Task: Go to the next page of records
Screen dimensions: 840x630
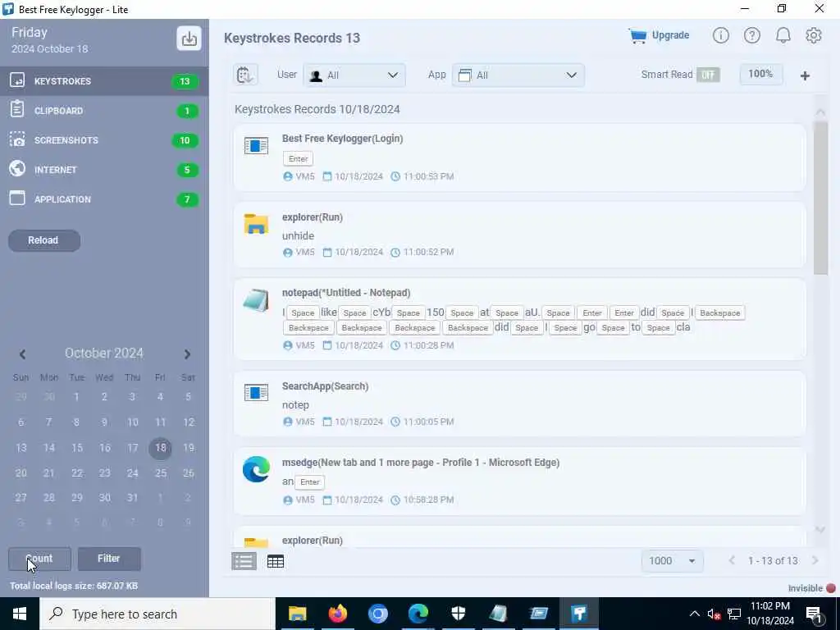Action: point(815,560)
